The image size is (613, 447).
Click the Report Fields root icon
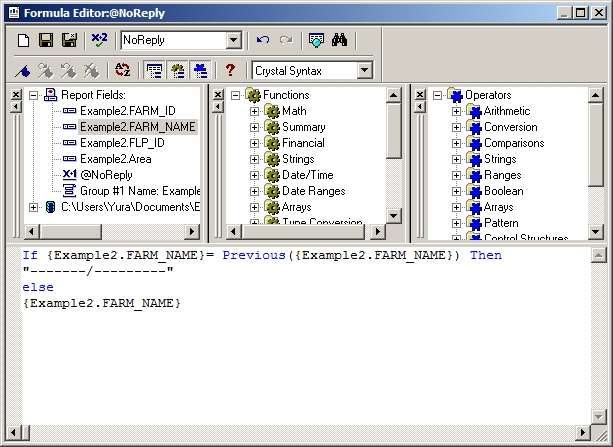click(x=50, y=95)
